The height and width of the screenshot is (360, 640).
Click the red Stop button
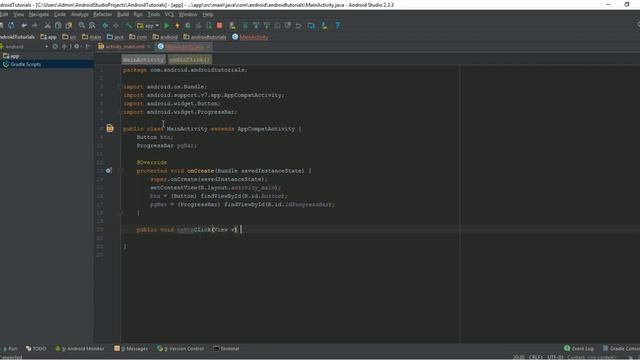(x=220, y=25)
